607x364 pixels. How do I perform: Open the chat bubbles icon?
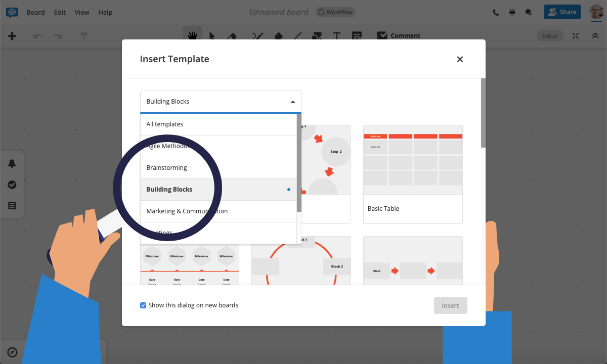(x=529, y=12)
